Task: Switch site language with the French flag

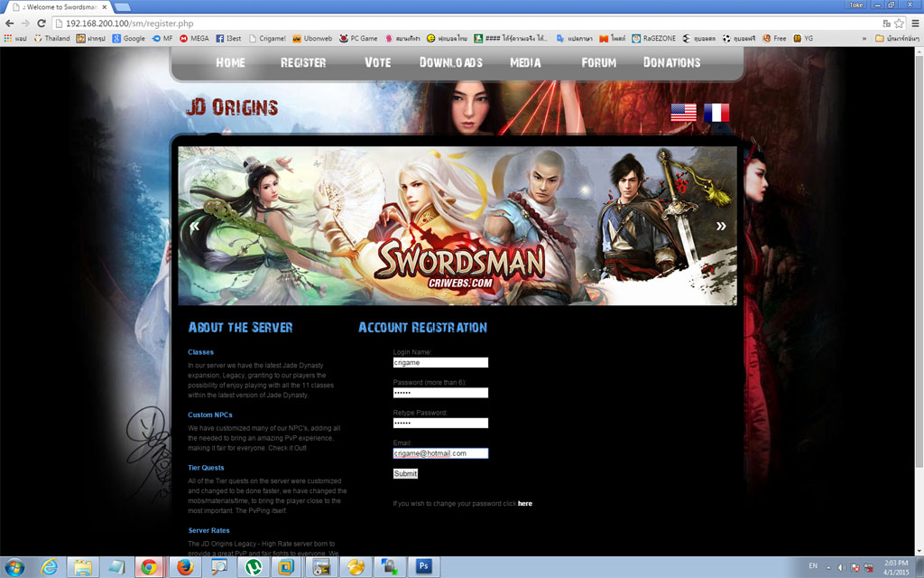Action: point(716,112)
